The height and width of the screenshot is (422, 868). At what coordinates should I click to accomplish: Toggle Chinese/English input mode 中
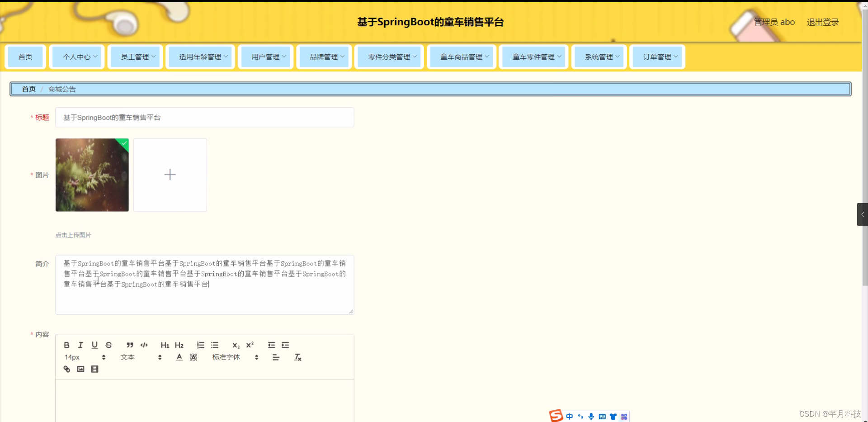click(569, 417)
